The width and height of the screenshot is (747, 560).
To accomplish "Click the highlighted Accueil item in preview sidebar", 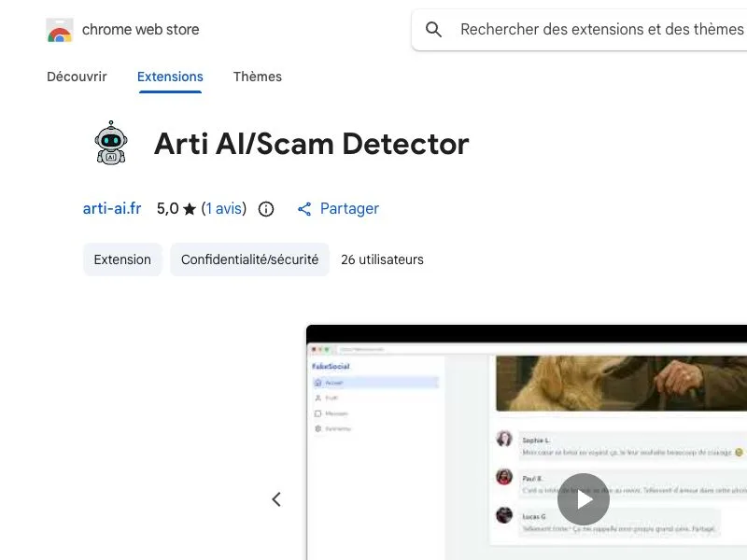I will (375, 383).
